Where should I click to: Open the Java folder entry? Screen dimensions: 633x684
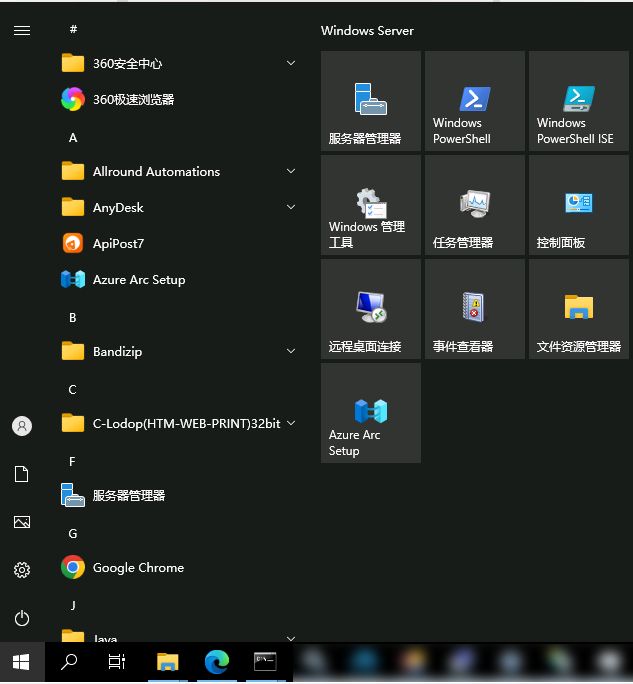tap(179, 635)
